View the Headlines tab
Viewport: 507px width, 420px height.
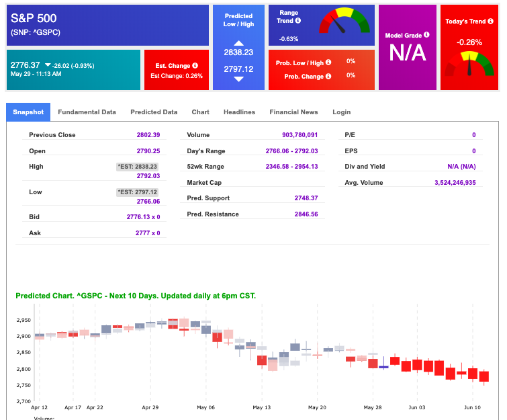tap(239, 112)
